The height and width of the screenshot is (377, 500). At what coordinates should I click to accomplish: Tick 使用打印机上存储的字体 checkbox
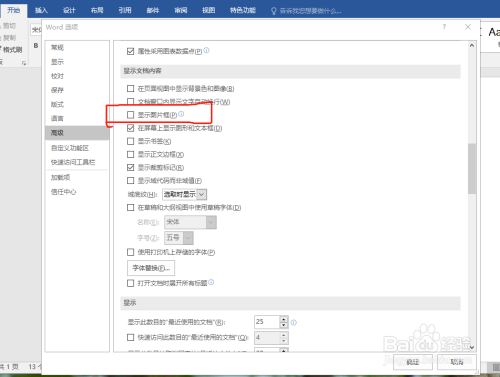[130, 252]
